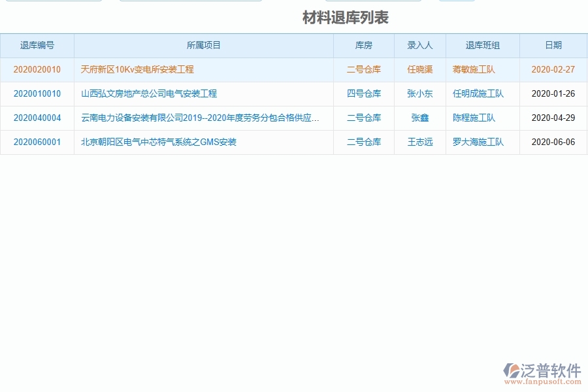Open return order 2020040004

37,118
